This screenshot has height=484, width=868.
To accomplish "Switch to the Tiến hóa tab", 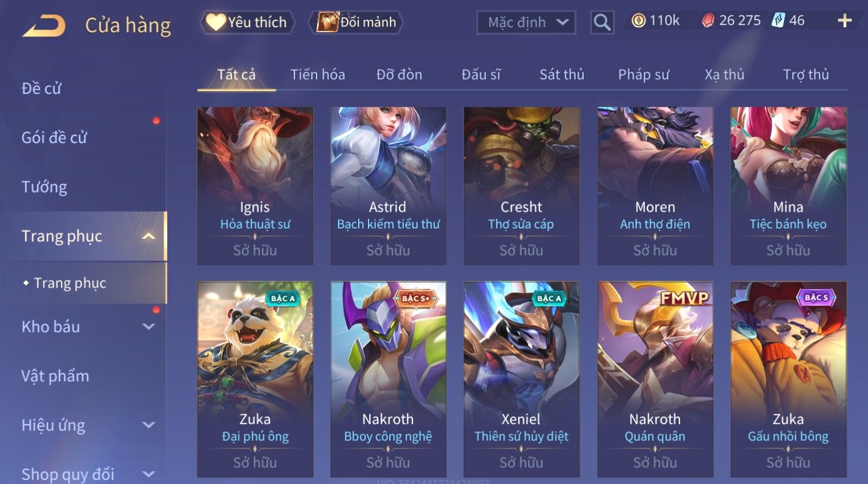I will coord(318,74).
